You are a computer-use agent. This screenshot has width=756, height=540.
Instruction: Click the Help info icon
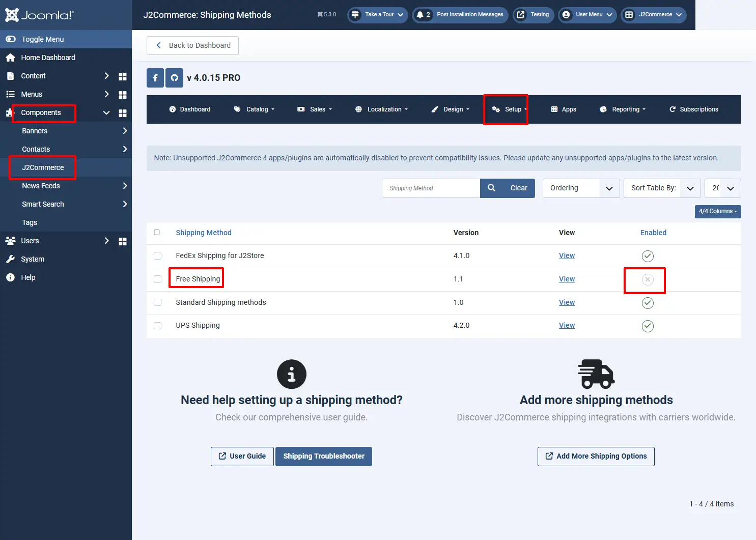pyautogui.click(x=10, y=277)
